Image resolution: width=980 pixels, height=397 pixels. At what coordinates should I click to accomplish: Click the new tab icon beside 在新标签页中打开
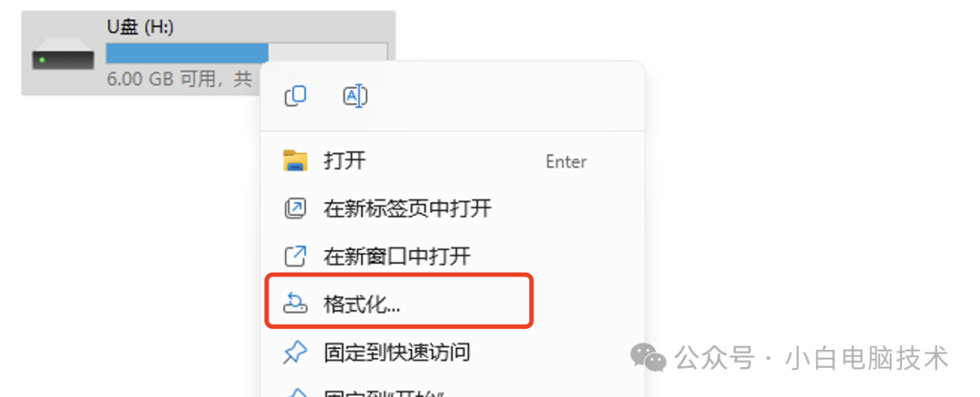(x=295, y=208)
